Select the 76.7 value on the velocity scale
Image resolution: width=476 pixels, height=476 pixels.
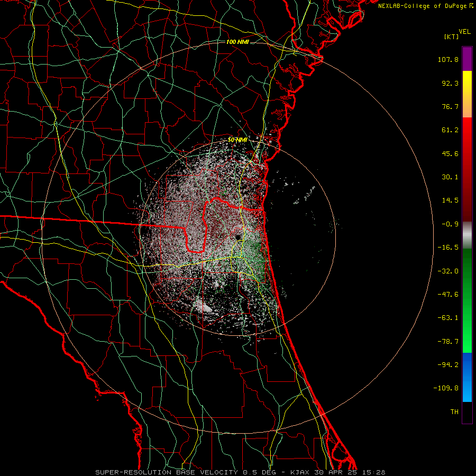tap(450, 106)
